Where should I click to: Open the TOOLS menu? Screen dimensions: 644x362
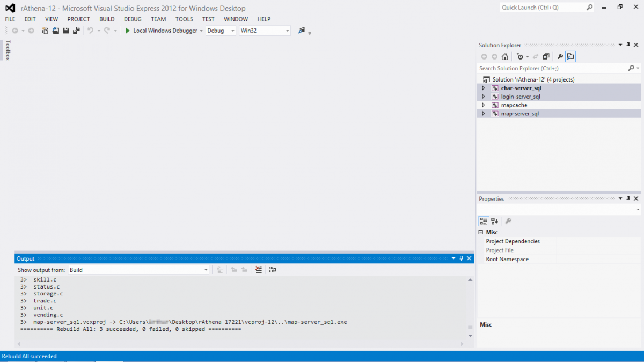coord(184,19)
